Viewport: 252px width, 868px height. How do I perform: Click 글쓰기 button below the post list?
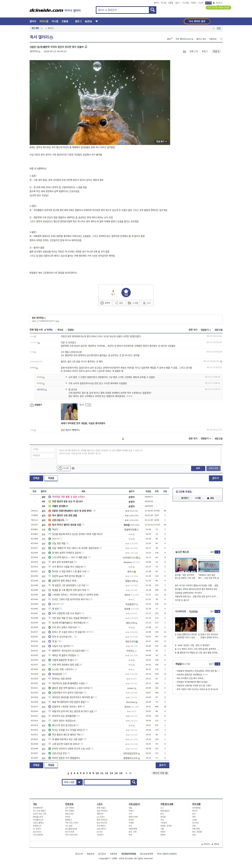coord(163,765)
